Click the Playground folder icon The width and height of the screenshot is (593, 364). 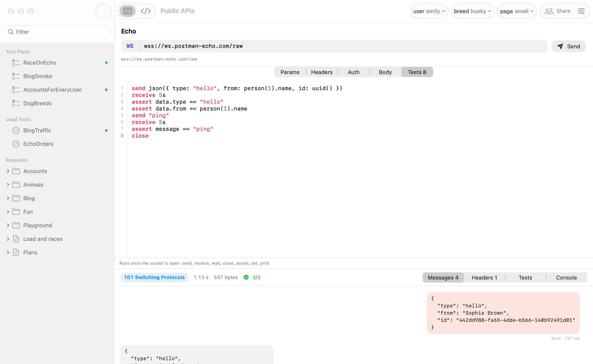pos(16,225)
